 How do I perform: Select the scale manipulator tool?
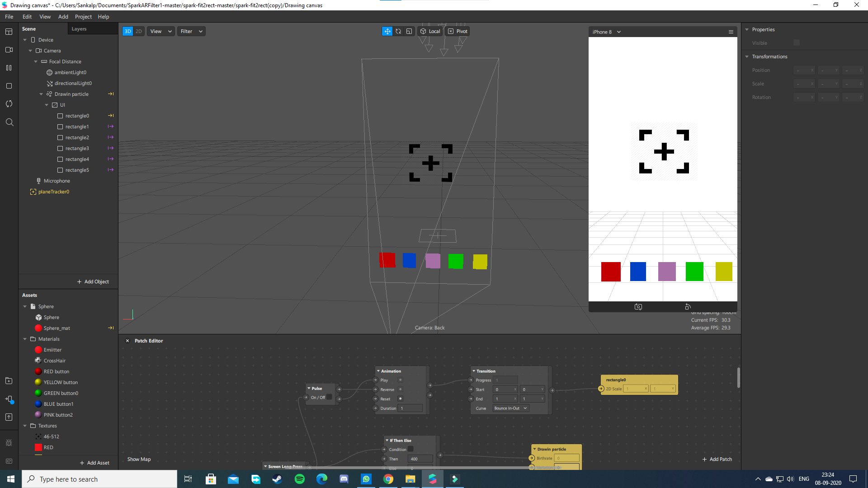(409, 31)
